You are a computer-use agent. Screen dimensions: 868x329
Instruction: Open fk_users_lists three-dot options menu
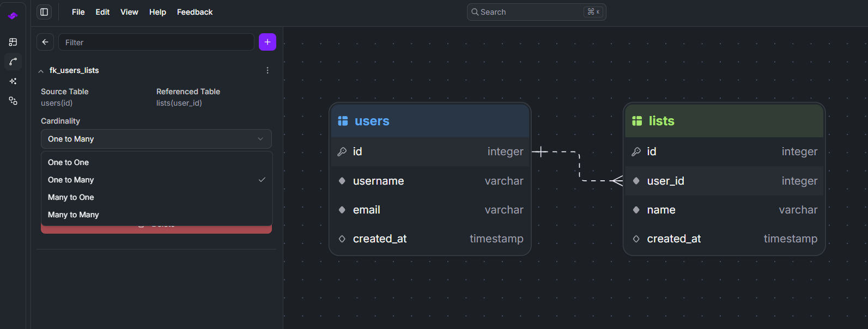[x=268, y=70]
